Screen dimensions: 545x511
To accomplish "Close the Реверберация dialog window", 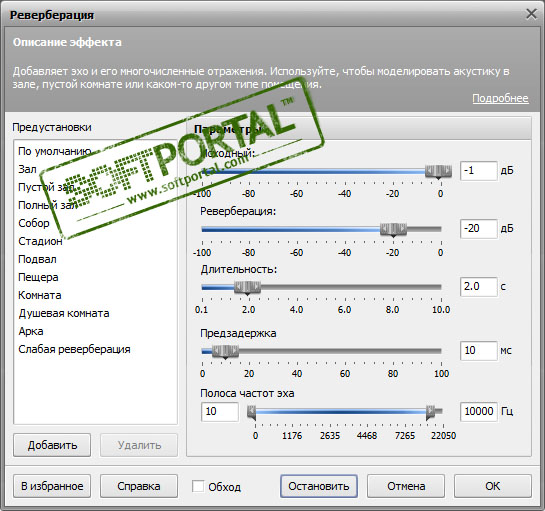I will tap(531, 14).
